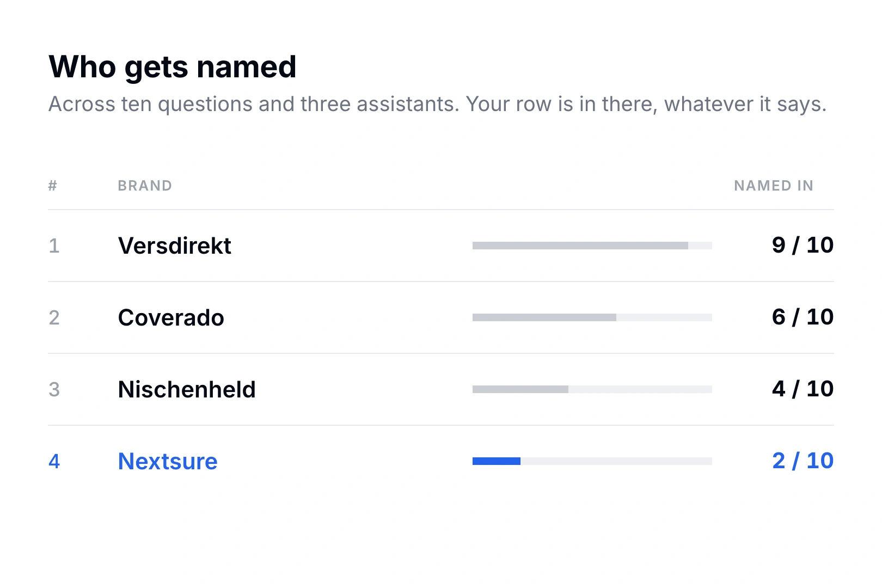The width and height of the screenshot is (882, 588).
Task: Click the blue rank number 4
Action: coord(54,461)
